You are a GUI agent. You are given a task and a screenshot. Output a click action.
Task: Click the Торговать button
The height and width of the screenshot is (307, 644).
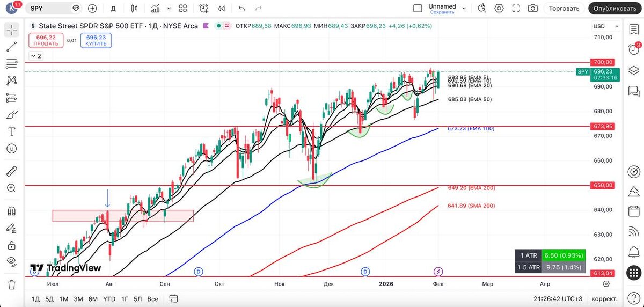(x=564, y=8)
